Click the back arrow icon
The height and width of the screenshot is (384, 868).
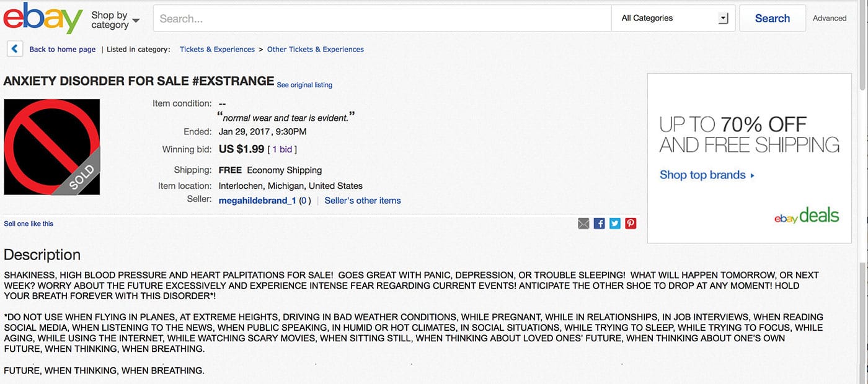[x=15, y=49]
